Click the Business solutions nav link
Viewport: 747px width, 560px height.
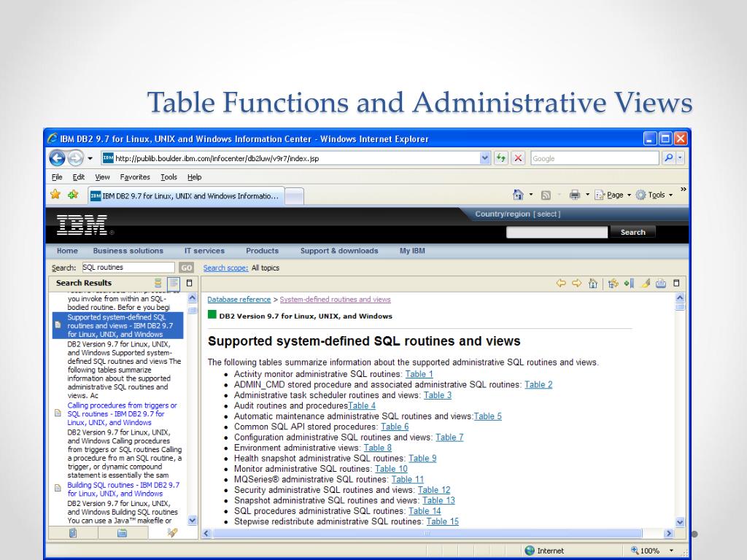(x=128, y=251)
